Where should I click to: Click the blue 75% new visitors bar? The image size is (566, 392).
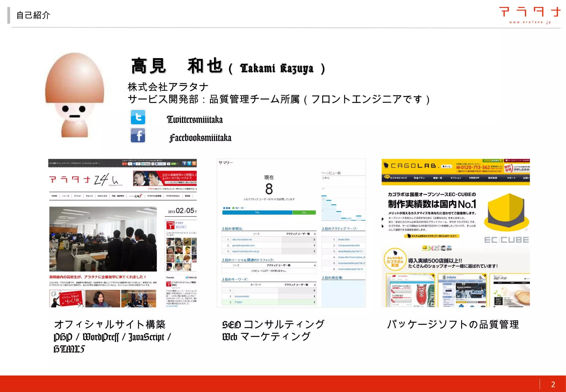click(x=257, y=213)
